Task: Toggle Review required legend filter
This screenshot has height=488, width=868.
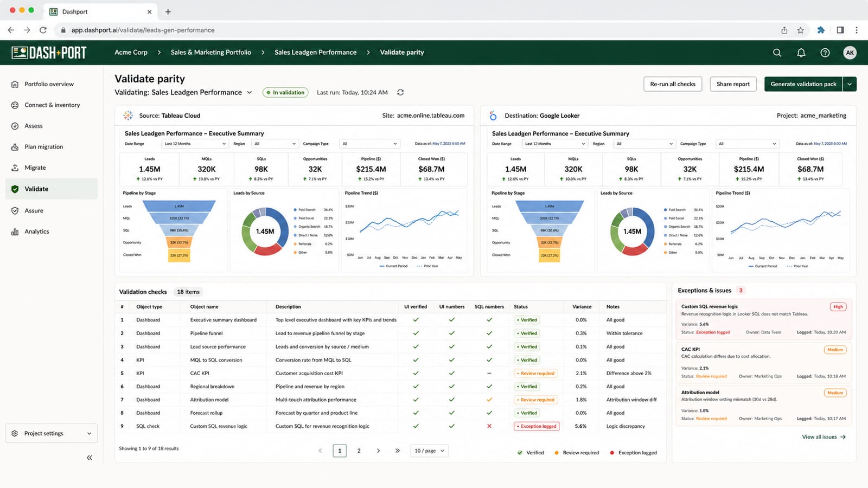Action: point(577,453)
